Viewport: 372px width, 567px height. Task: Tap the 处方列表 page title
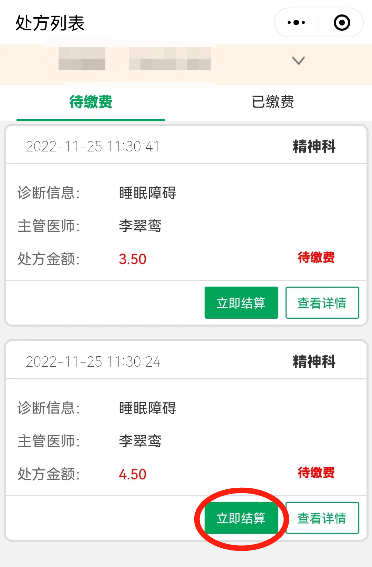pos(50,23)
